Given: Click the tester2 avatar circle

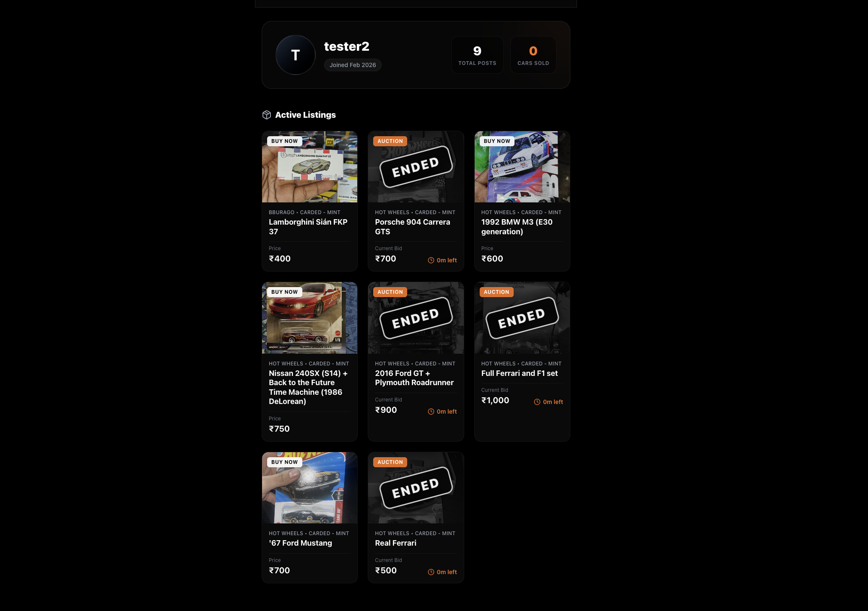Looking at the screenshot, I should click(296, 55).
